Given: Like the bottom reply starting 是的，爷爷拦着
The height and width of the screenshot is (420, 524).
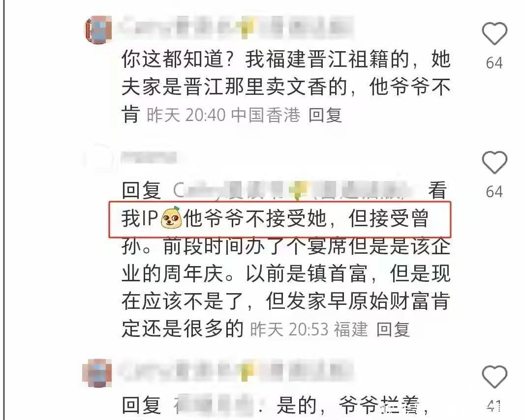Looking at the screenshot, I should (x=494, y=377).
